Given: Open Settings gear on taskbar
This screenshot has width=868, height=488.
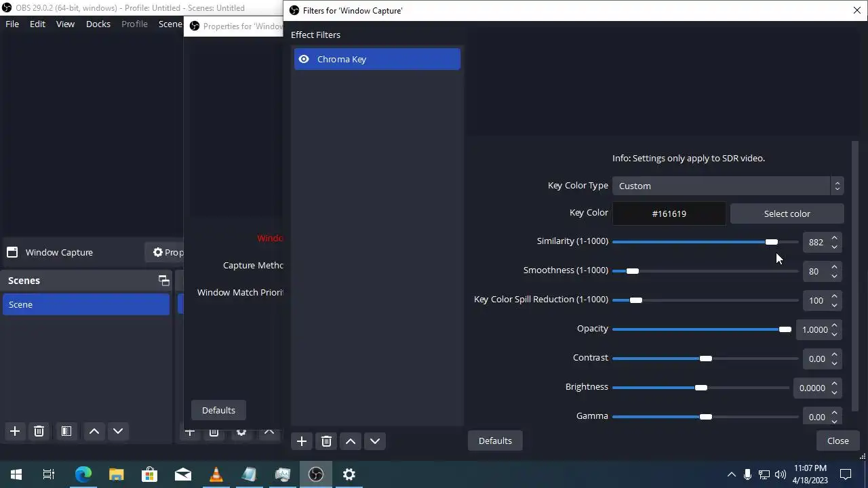Looking at the screenshot, I should [x=349, y=474].
